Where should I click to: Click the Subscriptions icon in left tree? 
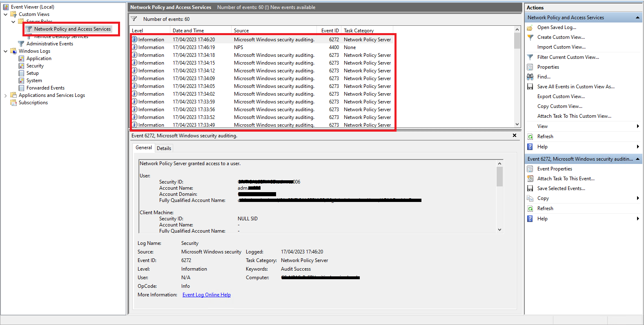(13, 103)
